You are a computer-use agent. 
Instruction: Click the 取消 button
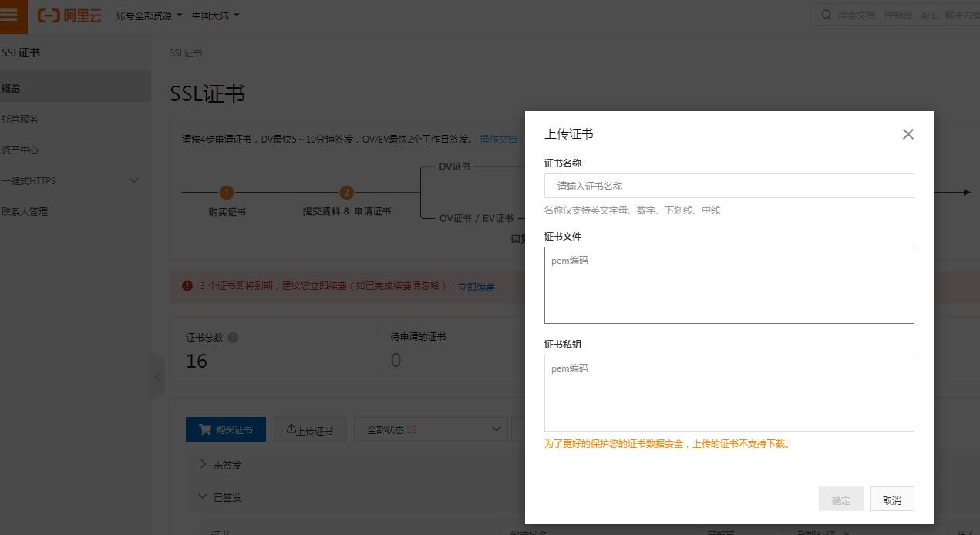coord(891,500)
